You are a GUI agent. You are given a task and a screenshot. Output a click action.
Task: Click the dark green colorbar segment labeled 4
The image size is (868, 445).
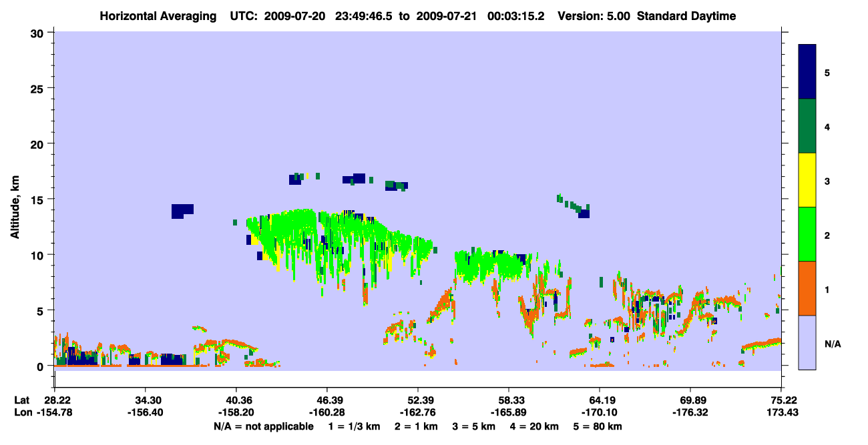[807, 126]
